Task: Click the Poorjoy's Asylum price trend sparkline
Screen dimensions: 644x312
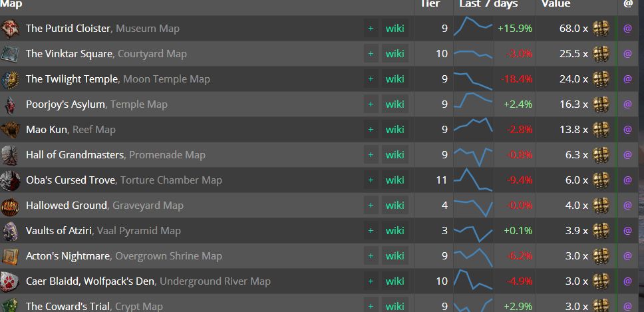Action: point(473,104)
